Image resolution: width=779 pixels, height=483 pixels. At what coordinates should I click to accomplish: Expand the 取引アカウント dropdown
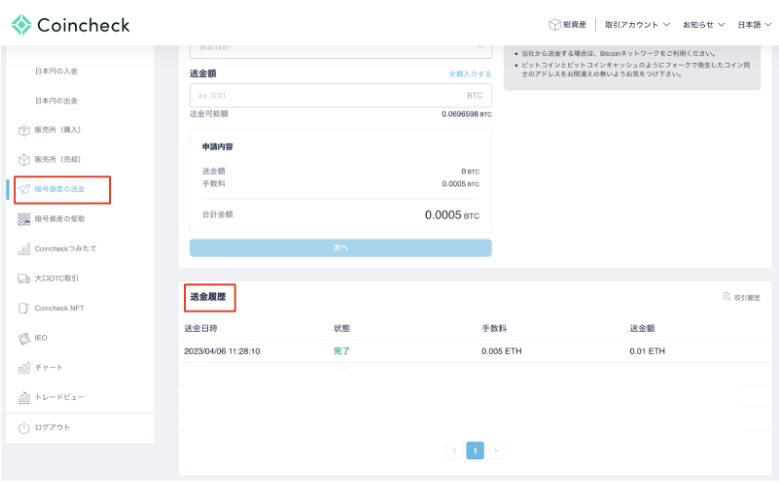(637, 25)
